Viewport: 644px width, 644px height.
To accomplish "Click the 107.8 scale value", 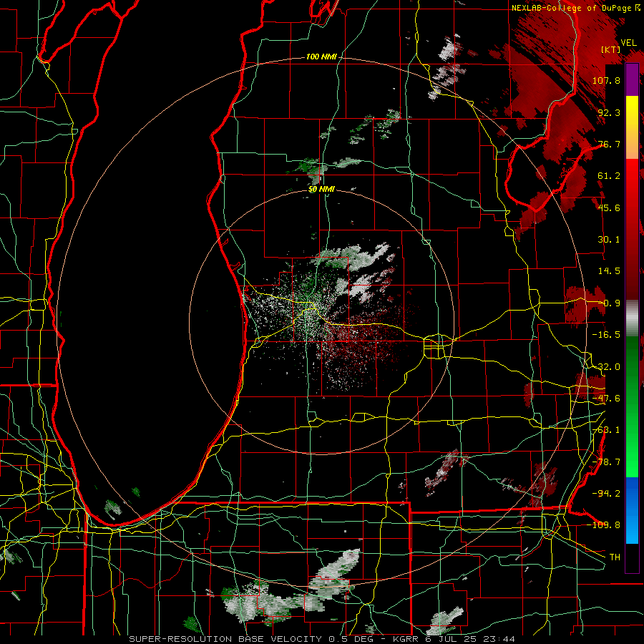I will pos(606,80).
